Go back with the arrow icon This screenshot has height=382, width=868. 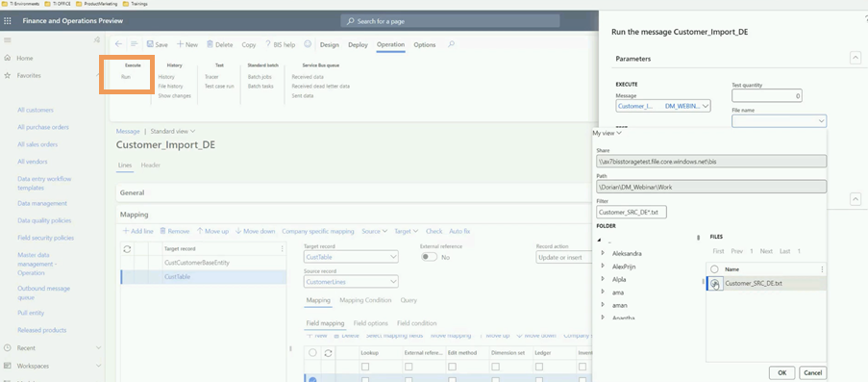click(x=118, y=44)
